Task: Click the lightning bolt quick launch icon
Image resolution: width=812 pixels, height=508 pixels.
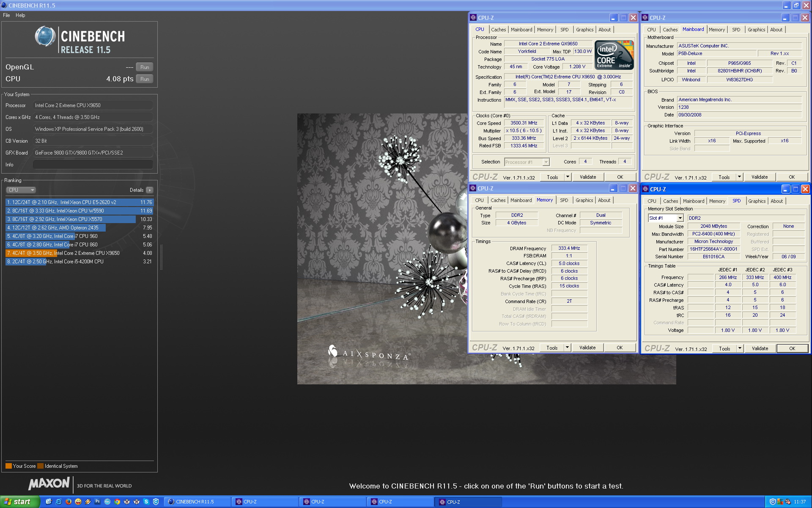Action: pos(88,502)
